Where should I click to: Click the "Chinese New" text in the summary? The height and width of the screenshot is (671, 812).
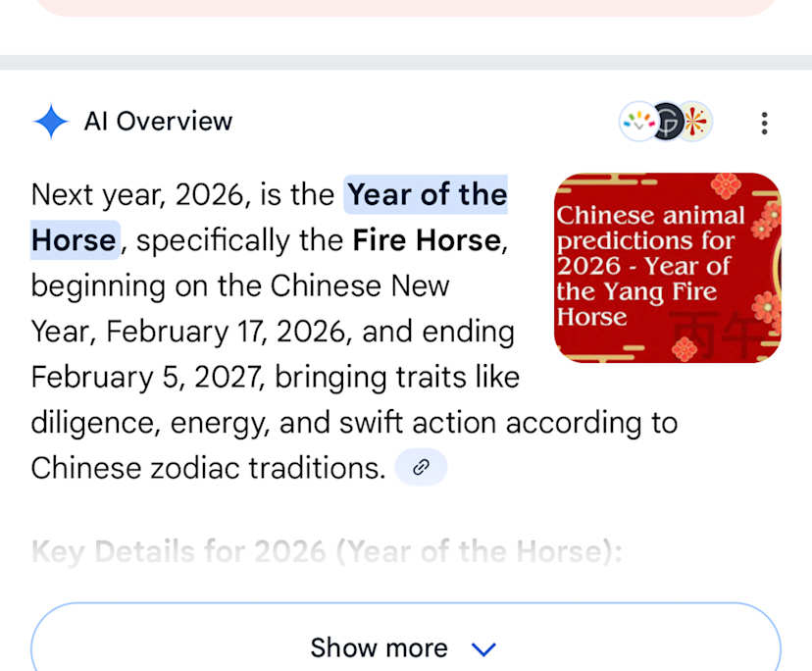click(360, 286)
